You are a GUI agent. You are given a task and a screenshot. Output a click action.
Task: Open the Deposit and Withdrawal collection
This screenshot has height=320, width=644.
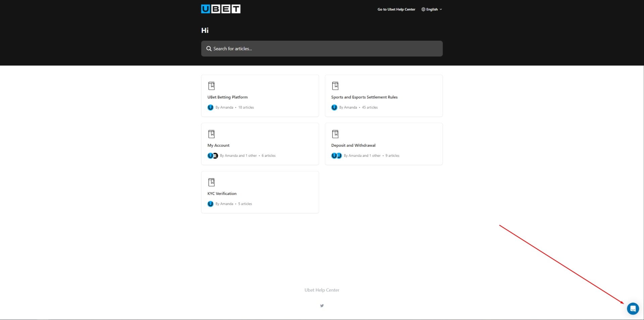[384, 144]
